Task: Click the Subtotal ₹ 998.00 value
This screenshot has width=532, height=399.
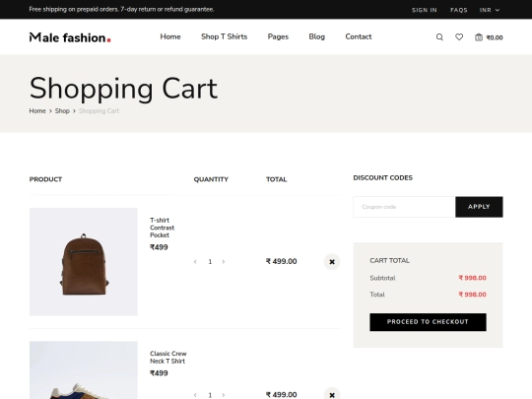Action: 472,278
